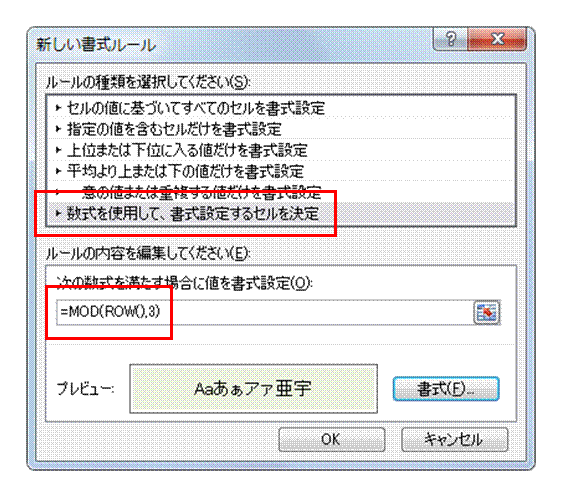Click the question mark help icon
The width and height of the screenshot is (567, 498).
[x=450, y=39]
